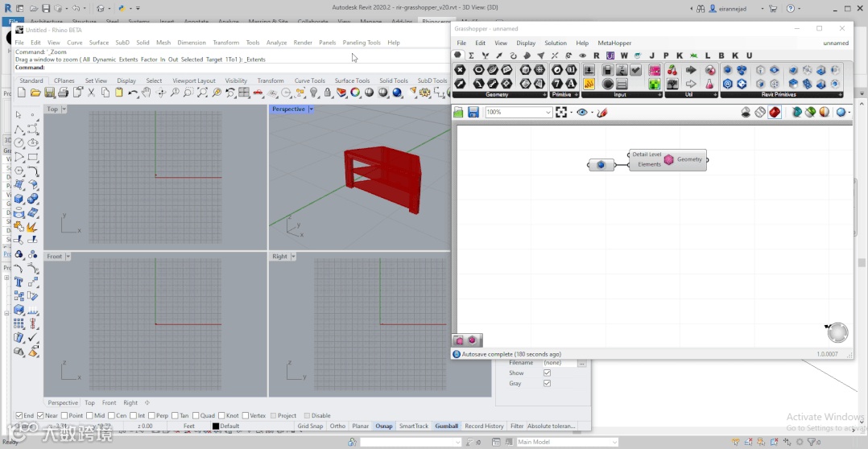Click the pink Geometry icon on Element Geometry component

click(x=668, y=160)
